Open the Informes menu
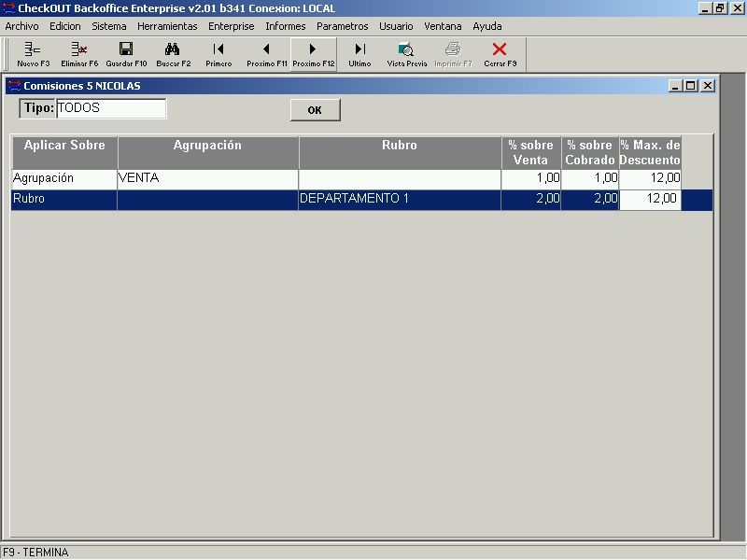 pyautogui.click(x=286, y=26)
